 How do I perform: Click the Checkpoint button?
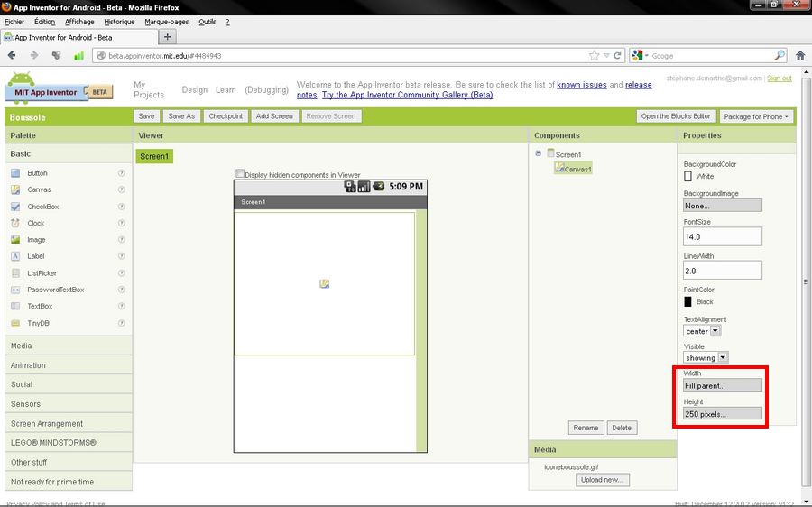(x=226, y=116)
